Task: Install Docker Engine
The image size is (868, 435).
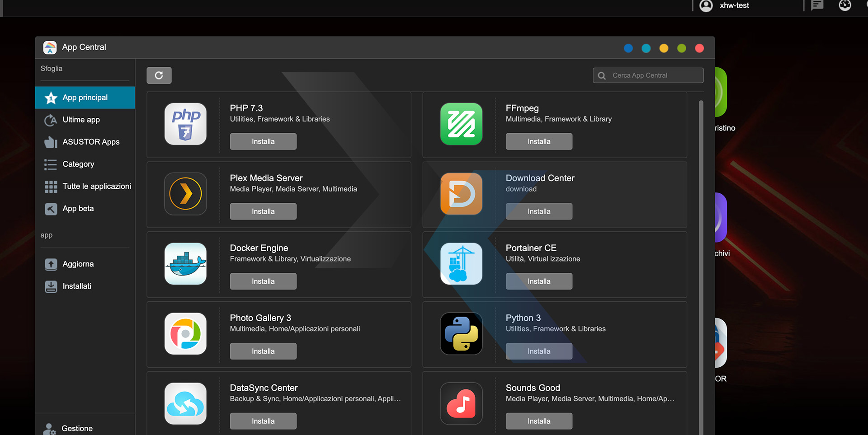Action: click(263, 281)
